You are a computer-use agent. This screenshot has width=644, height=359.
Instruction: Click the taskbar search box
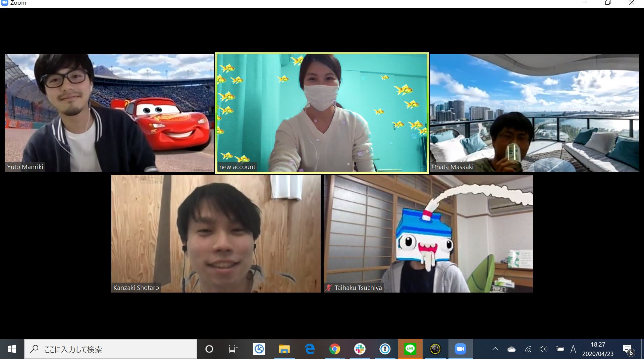click(x=111, y=349)
